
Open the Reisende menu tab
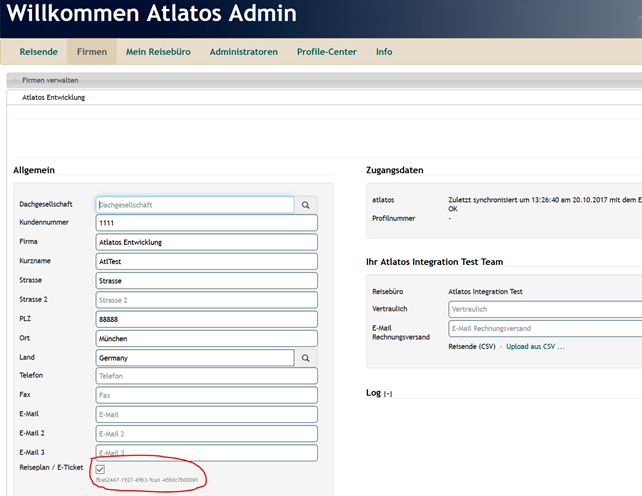point(38,52)
